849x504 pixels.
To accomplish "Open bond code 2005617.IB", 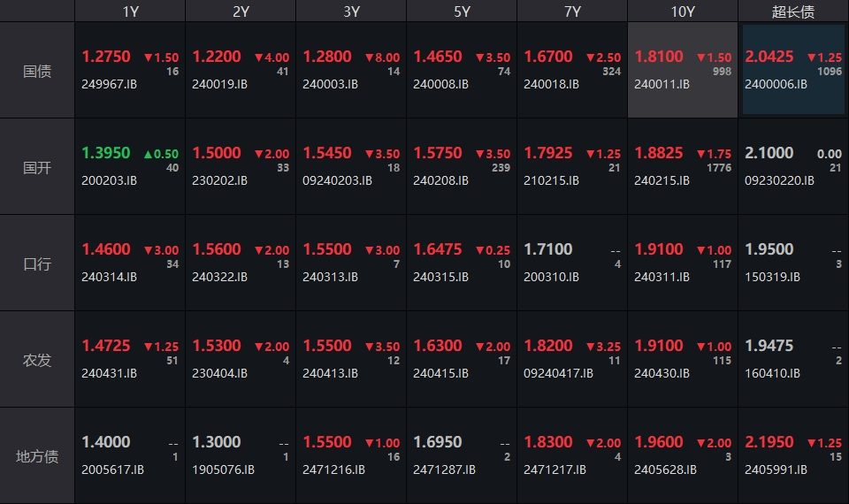I will [112, 470].
